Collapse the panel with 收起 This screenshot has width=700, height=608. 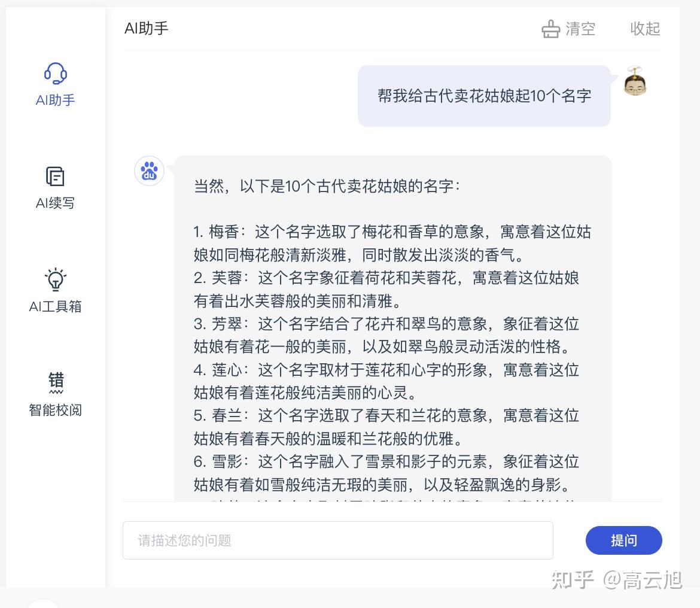point(645,29)
